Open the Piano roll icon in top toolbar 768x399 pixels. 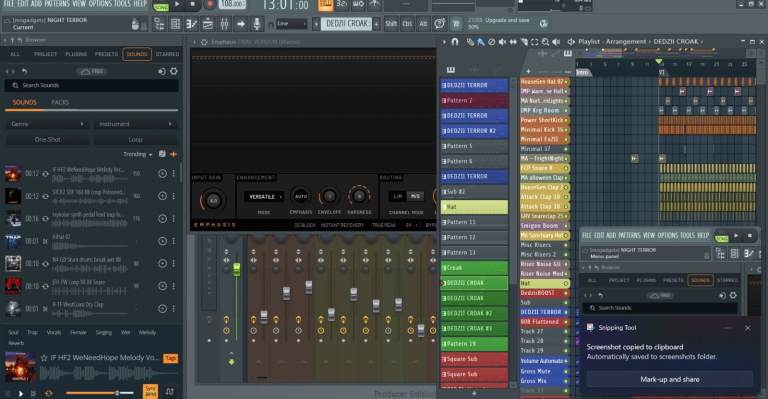192,23
